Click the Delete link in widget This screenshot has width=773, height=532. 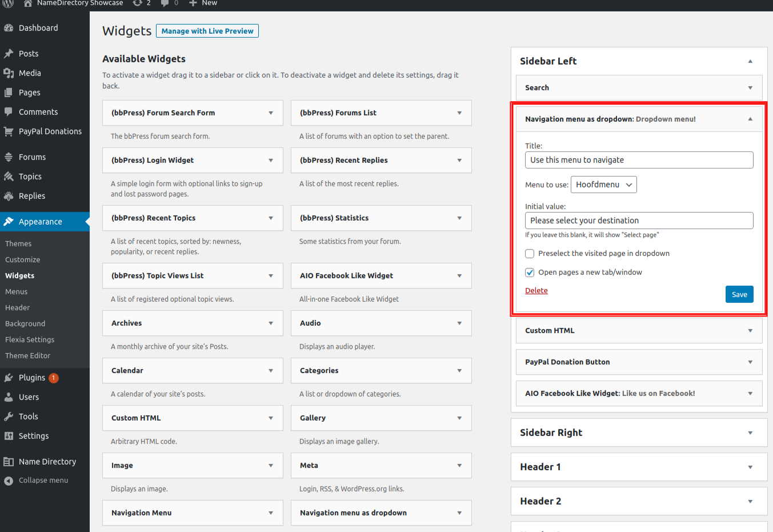point(536,290)
